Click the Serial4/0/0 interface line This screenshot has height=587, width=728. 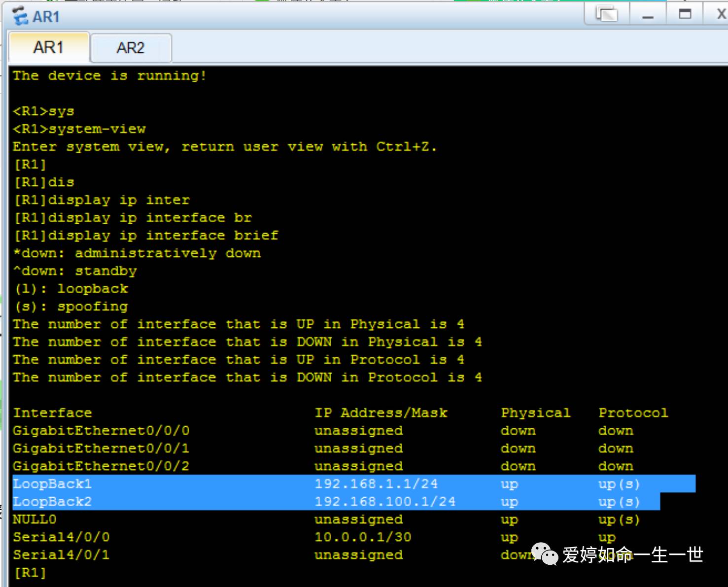(x=61, y=537)
